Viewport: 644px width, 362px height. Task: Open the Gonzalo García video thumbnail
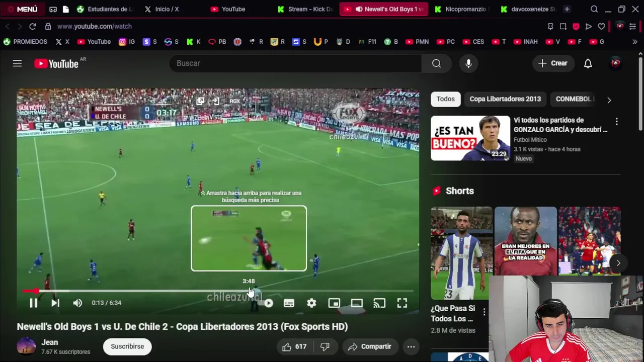470,138
